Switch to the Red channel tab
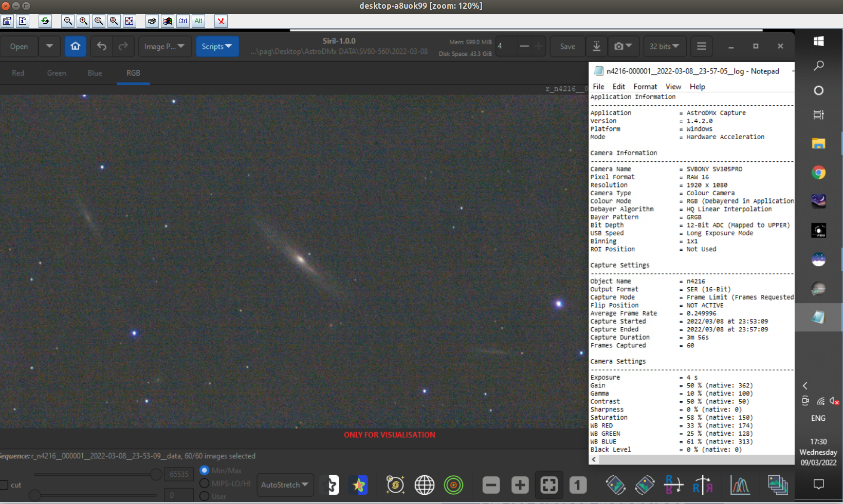 (18, 73)
